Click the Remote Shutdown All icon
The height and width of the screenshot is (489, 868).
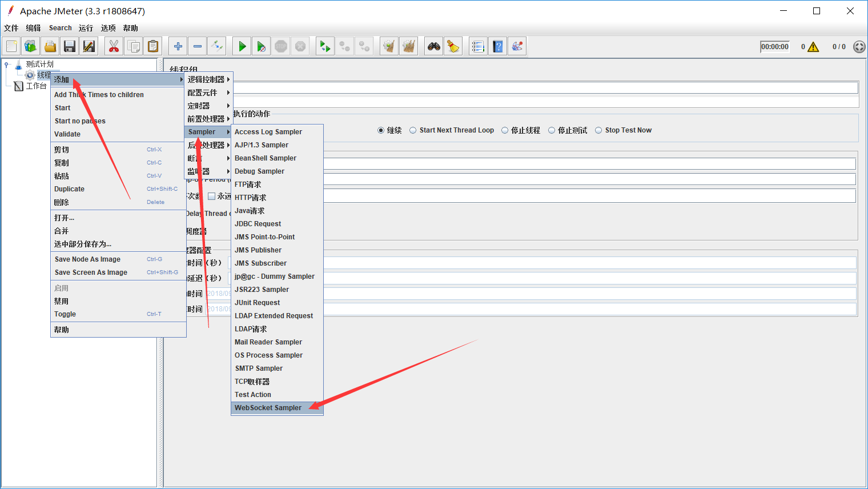click(x=364, y=46)
